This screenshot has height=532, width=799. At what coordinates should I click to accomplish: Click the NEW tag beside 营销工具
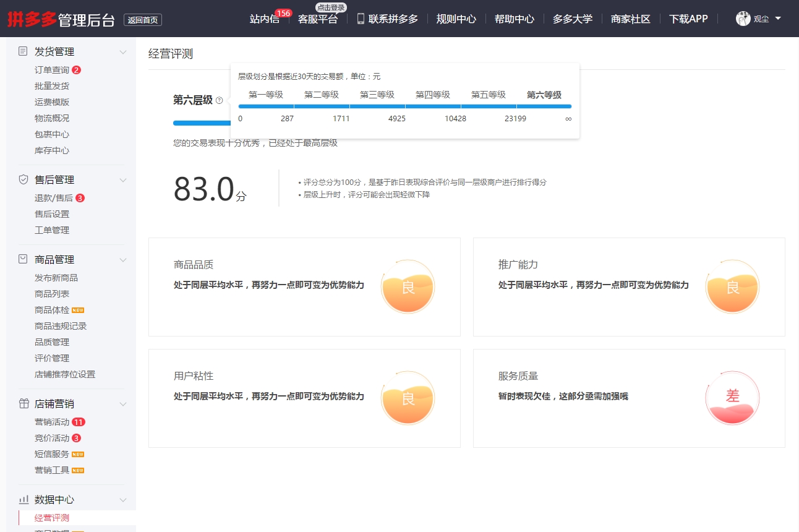coord(78,470)
